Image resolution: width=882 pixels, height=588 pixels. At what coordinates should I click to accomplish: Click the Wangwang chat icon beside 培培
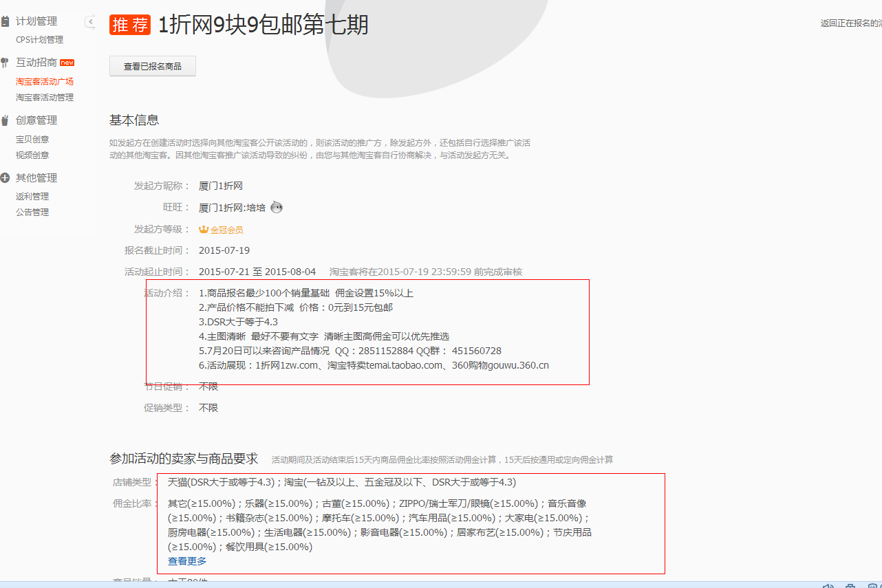277,207
